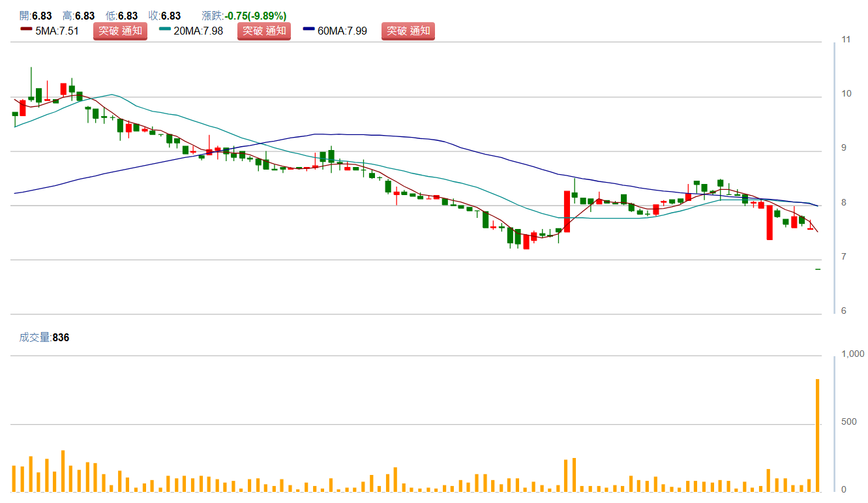Click the 成交量:836 volume label

pyautogui.click(x=44, y=337)
